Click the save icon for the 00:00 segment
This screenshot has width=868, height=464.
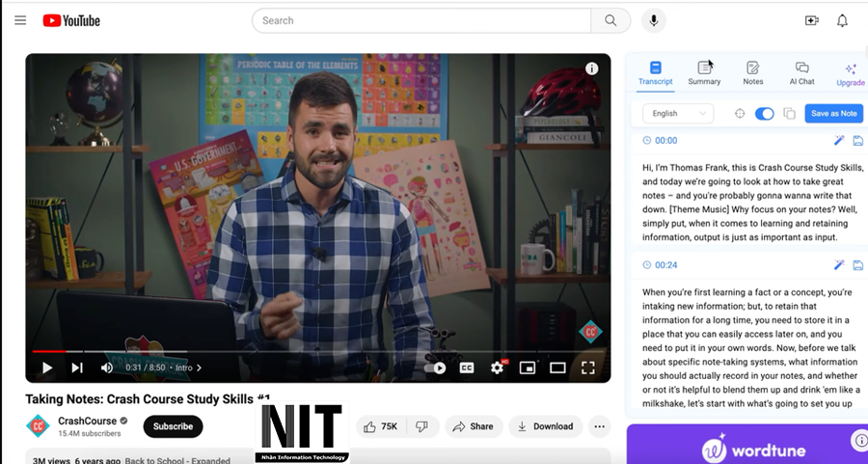[x=857, y=141]
